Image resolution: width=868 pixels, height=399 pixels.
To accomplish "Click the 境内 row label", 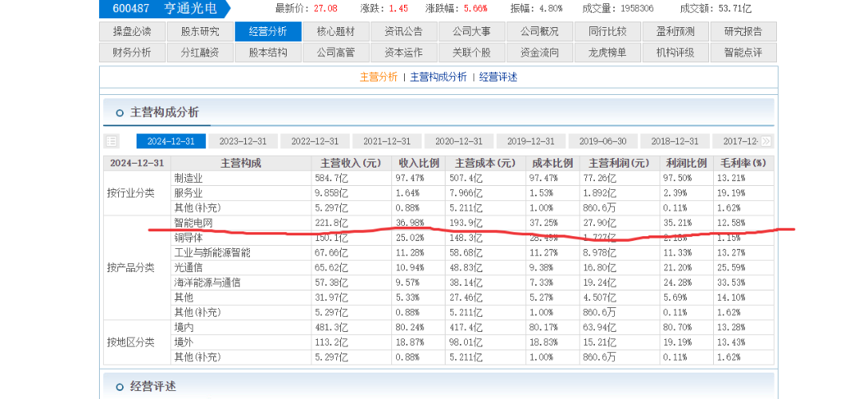I will (183, 328).
